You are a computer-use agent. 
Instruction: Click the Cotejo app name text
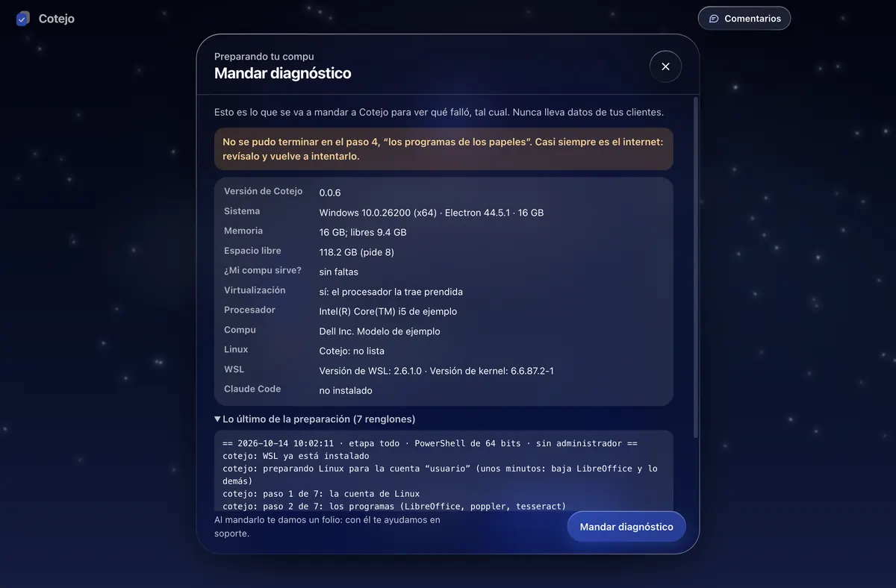[x=57, y=19]
